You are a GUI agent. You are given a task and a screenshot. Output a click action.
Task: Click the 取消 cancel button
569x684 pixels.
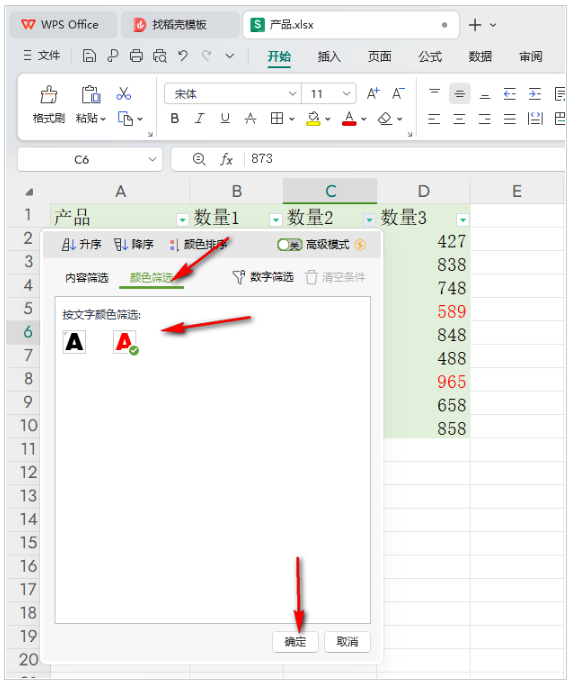(347, 642)
